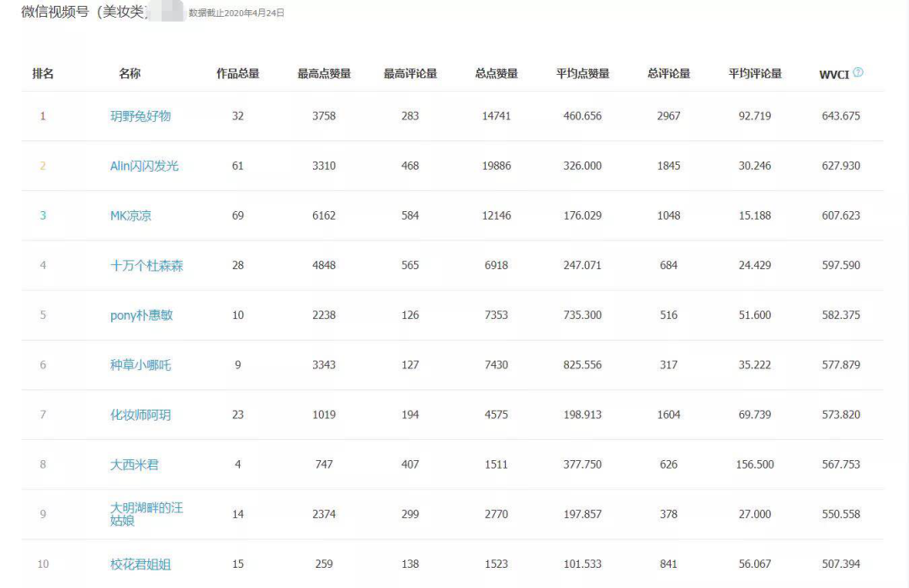Click total likes value 19886
Viewport: 909px width, 588px height.
coord(497,166)
